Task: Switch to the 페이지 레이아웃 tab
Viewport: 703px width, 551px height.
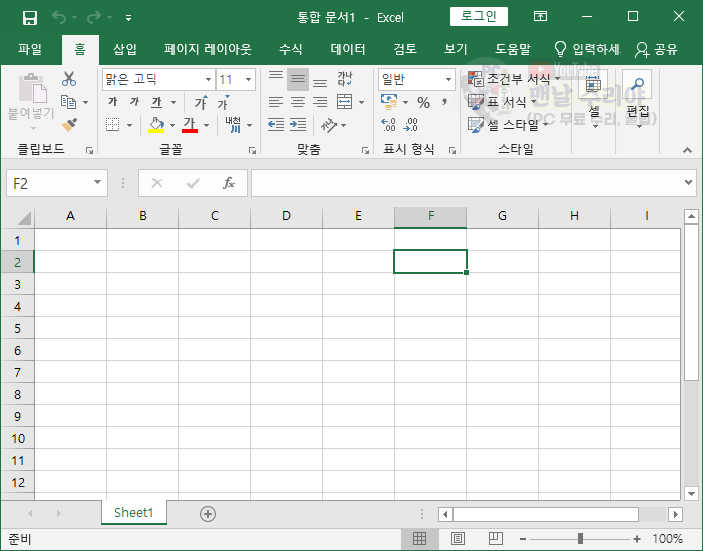Action: point(208,49)
